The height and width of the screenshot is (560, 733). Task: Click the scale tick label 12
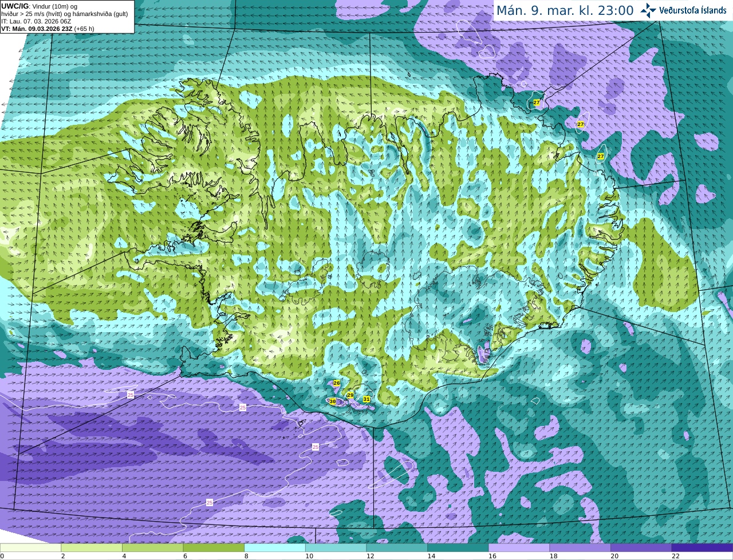tap(370, 556)
